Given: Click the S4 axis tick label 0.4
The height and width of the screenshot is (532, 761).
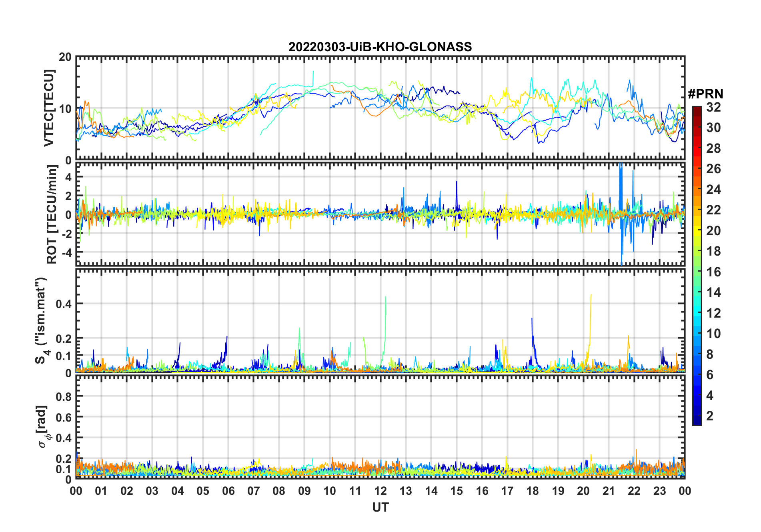Looking at the screenshot, I should (64, 304).
